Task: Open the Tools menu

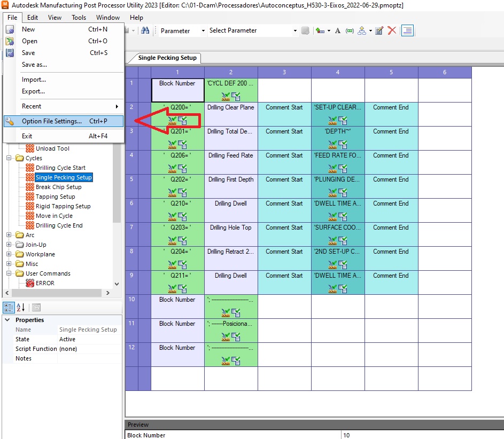Action: tap(79, 17)
